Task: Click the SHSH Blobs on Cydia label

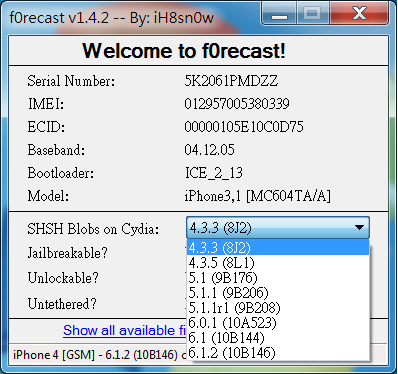Action: pyautogui.click(x=93, y=229)
